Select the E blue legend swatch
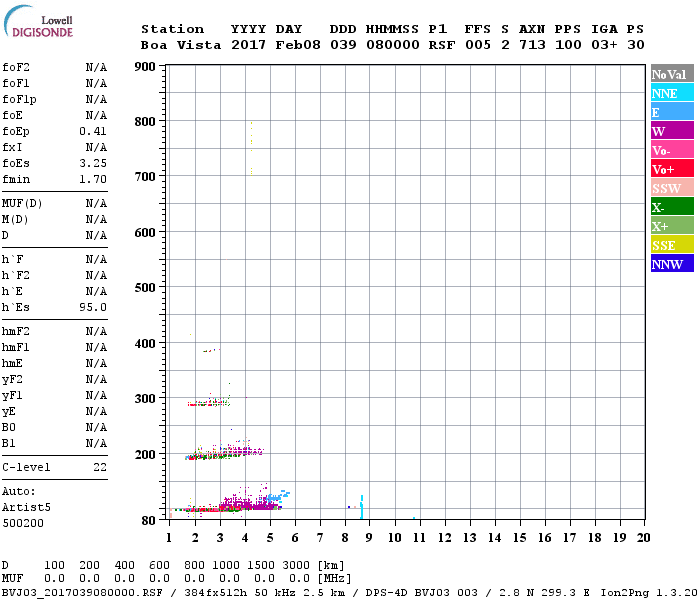Screen dimensions: 700x600 pyautogui.click(x=672, y=112)
